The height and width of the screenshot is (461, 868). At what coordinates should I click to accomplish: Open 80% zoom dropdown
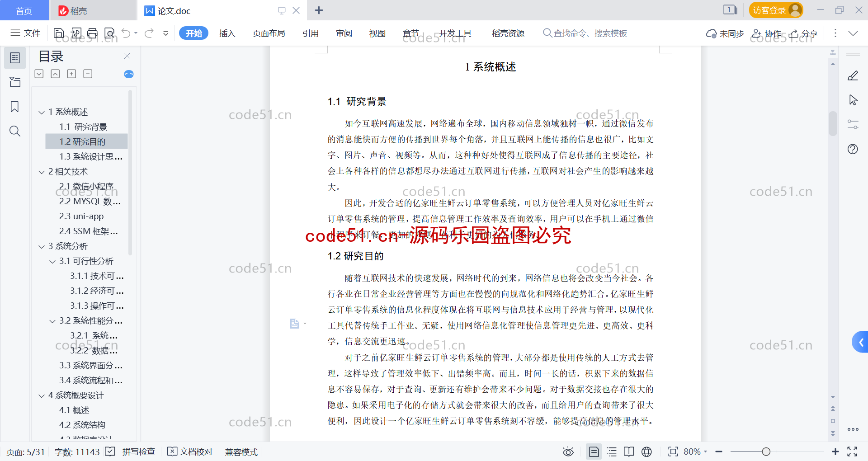point(695,452)
